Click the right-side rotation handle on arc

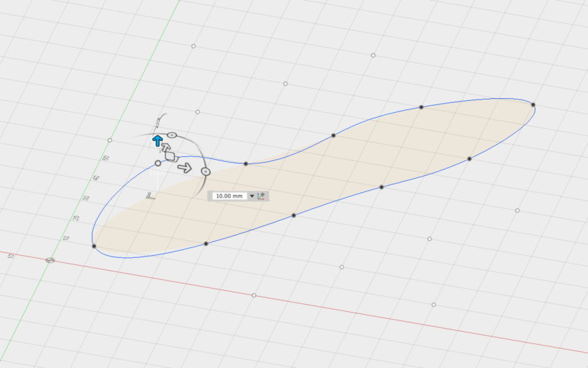click(x=206, y=171)
